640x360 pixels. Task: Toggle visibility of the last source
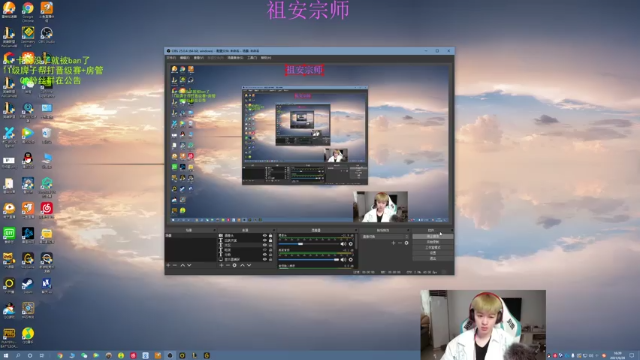pos(264,259)
